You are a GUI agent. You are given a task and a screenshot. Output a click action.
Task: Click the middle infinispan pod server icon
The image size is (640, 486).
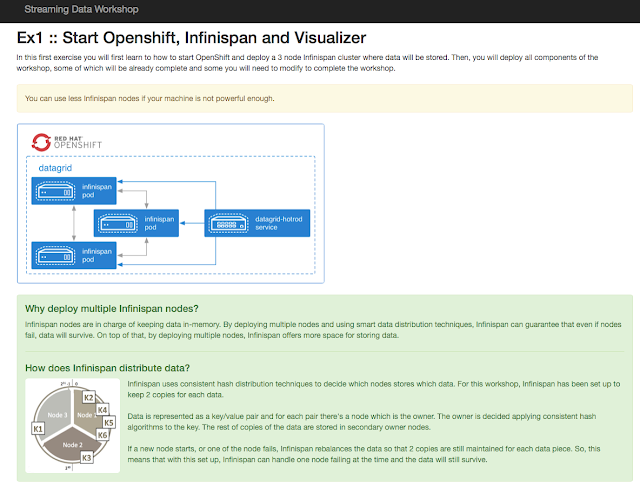[x=118, y=224]
